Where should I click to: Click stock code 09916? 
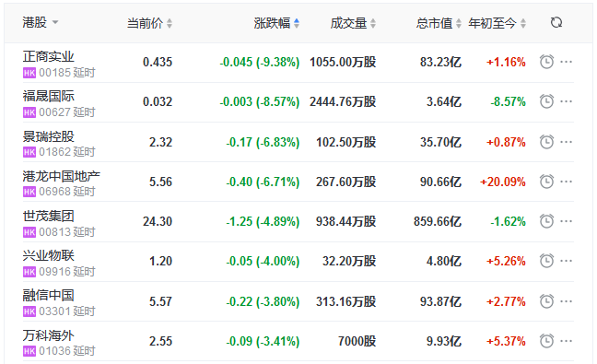(x=55, y=272)
